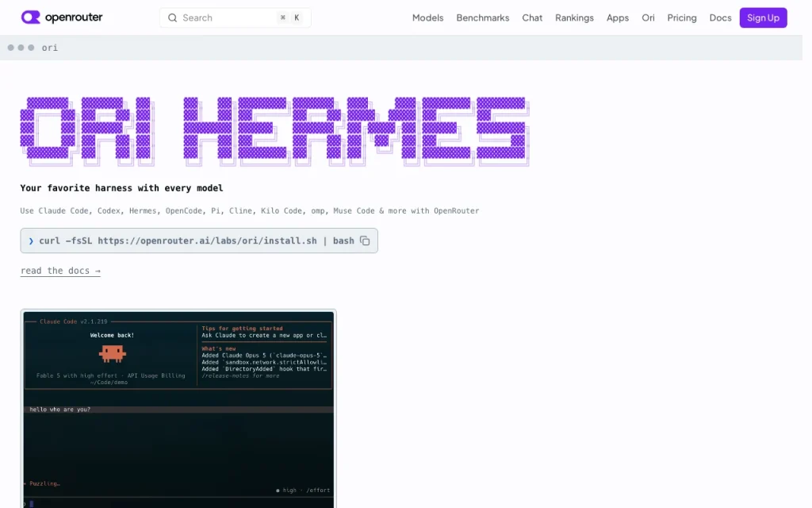Click the openrouter wordmark text
Viewport: 812px width, 508px height.
(74, 17)
